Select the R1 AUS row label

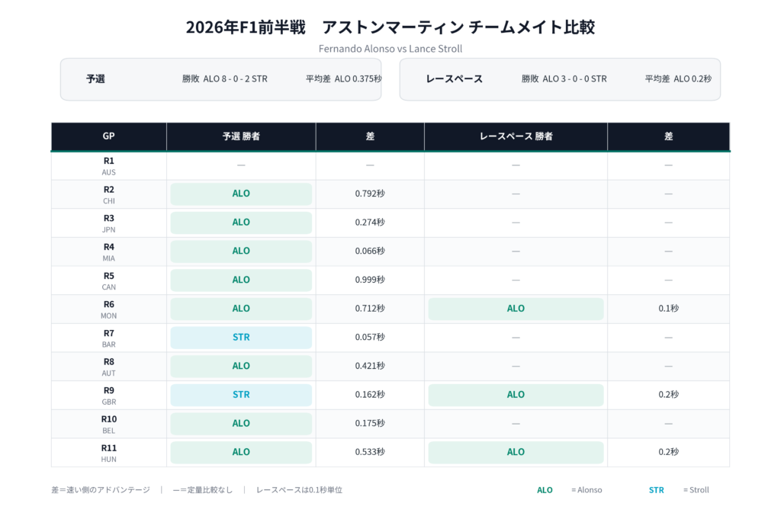click(x=108, y=166)
